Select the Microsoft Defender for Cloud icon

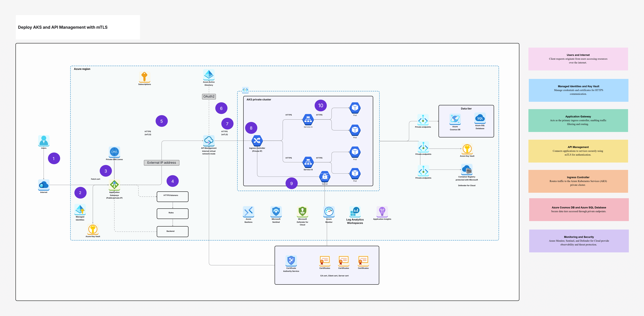302,212
